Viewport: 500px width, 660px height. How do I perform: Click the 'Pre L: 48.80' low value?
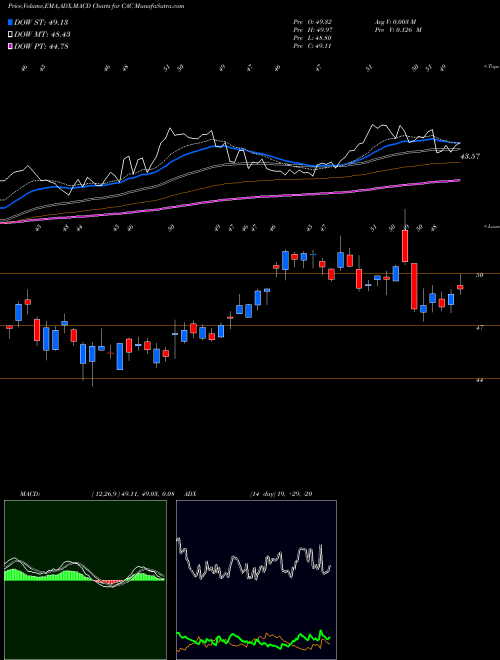[x=313, y=38]
